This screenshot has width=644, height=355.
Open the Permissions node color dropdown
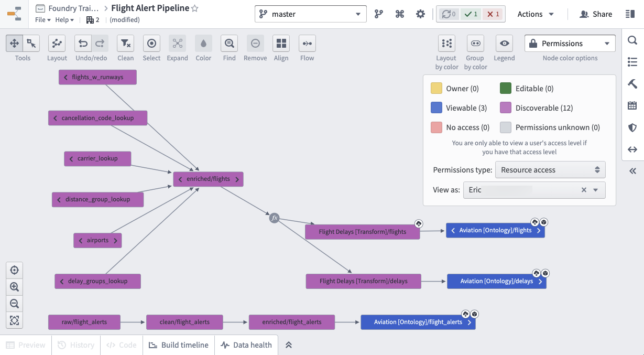(570, 43)
